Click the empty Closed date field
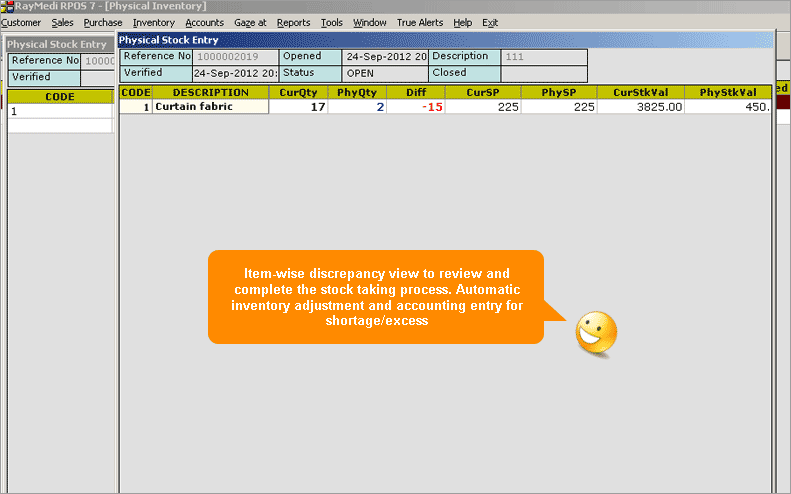Screen dimensions: 791x494 (543, 73)
